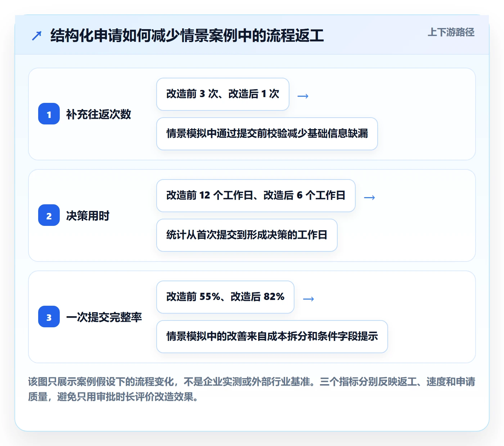
Task: Select the 决策用时 metric label
Action: pyautogui.click(x=88, y=216)
